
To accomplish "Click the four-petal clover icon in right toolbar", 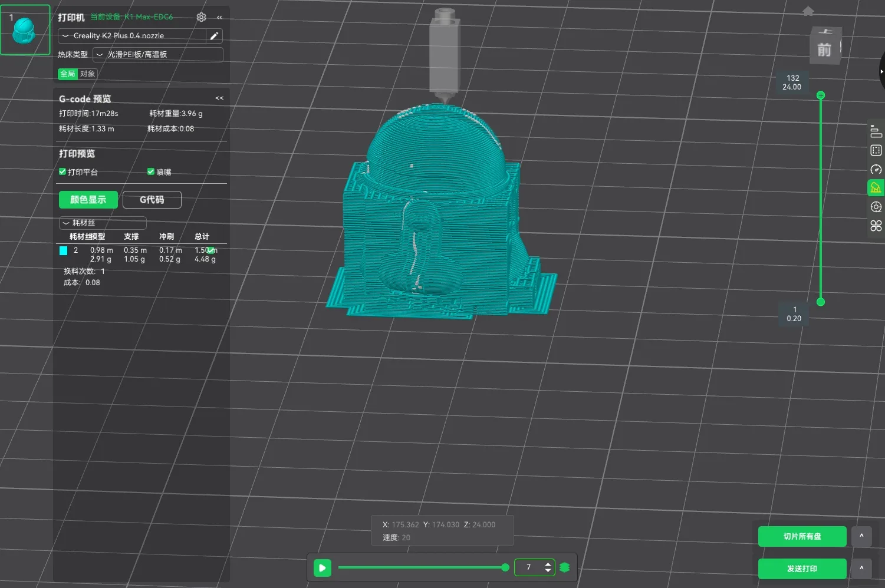I will click(x=876, y=226).
